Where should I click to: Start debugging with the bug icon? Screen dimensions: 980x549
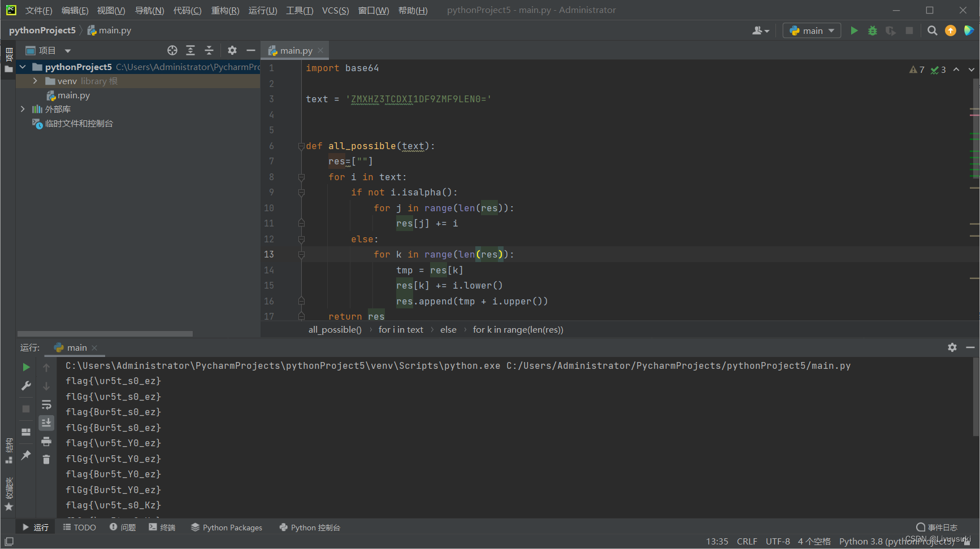(873, 30)
